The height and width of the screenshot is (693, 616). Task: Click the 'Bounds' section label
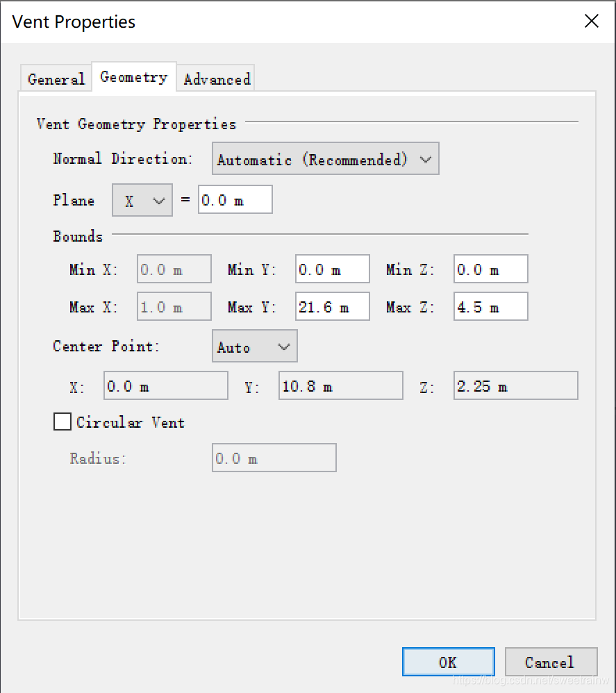pos(78,237)
